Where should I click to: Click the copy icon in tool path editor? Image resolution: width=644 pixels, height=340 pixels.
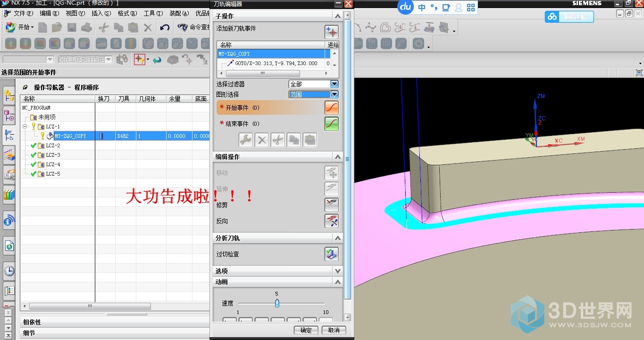pyautogui.click(x=293, y=140)
